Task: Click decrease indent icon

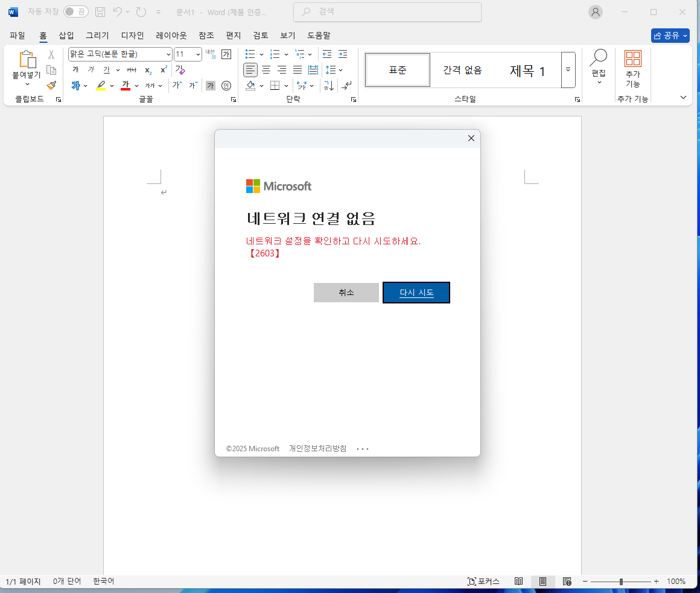Action: click(327, 54)
